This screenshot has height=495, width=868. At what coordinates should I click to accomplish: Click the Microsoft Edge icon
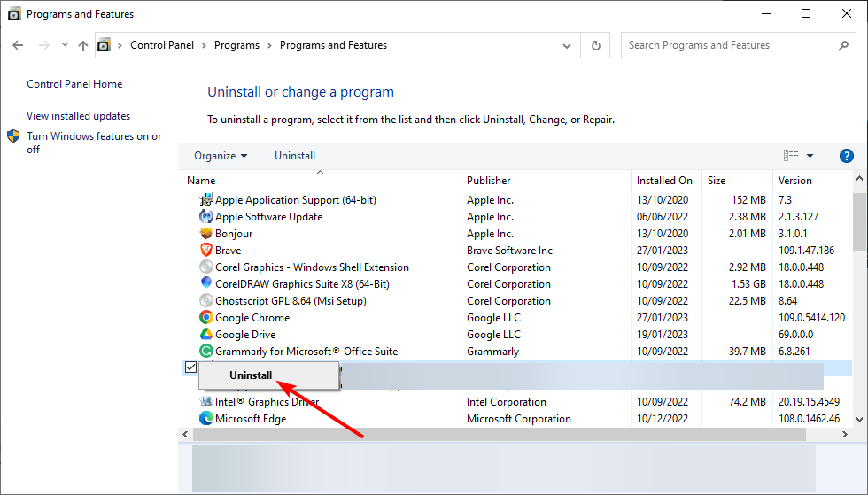coord(205,418)
